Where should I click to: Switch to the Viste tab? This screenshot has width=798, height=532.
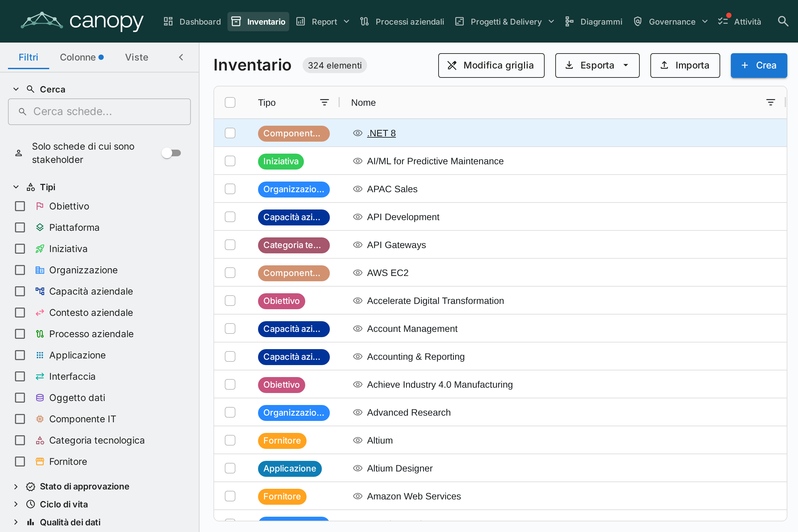coord(137,57)
